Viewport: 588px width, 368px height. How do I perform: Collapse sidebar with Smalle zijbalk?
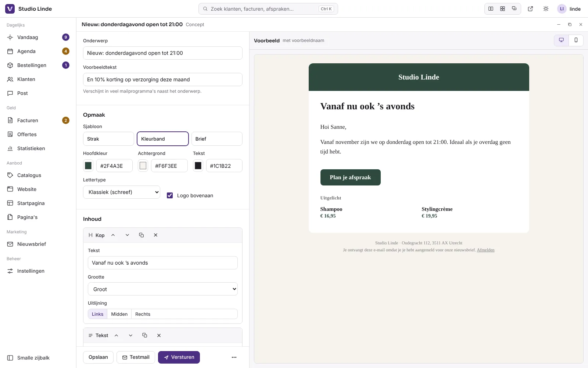pyautogui.click(x=38, y=358)
